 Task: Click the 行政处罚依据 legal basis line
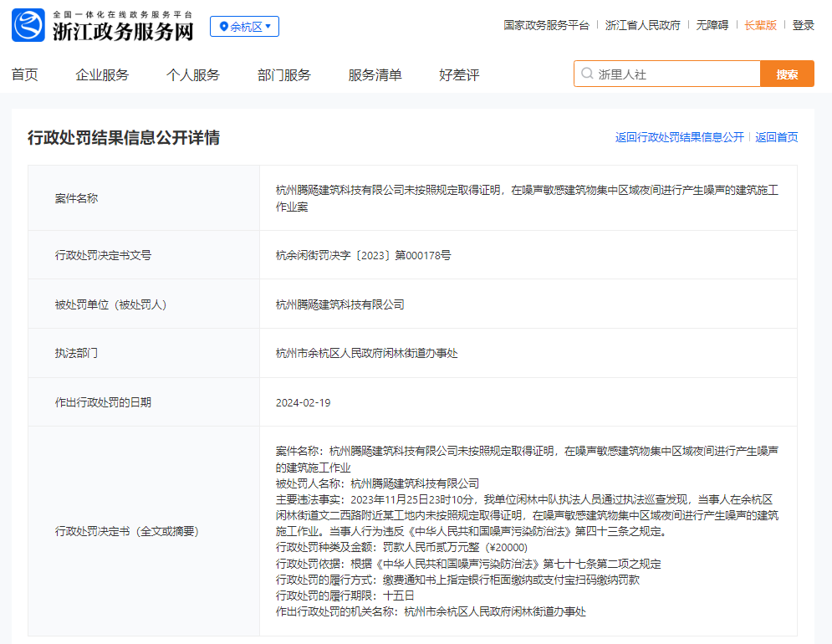[x=468, y=564]
